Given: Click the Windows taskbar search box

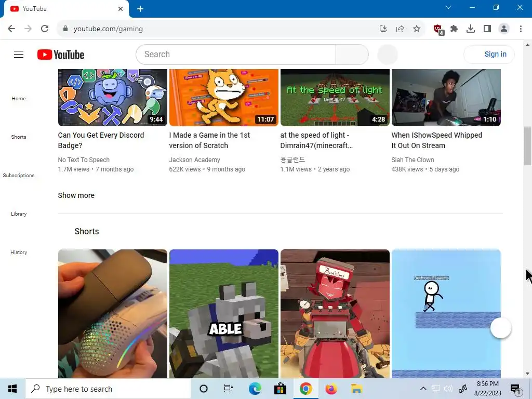Looking at the screenshot, I should click(108, 389).
